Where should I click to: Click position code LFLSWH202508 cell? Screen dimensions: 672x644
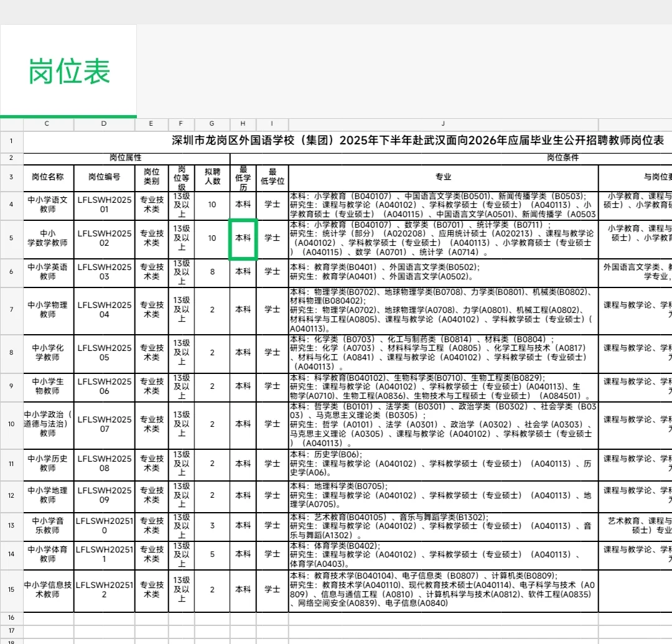[104, 464]
